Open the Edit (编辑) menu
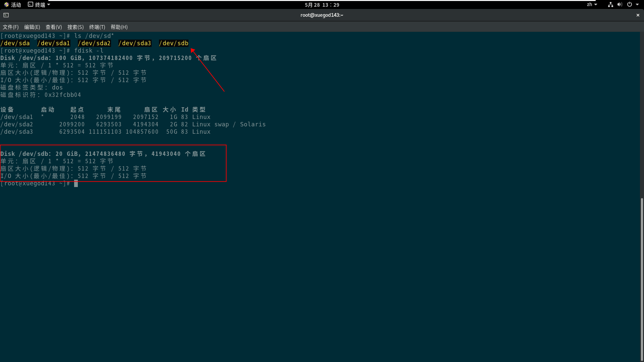 click(x=32, y=27)
